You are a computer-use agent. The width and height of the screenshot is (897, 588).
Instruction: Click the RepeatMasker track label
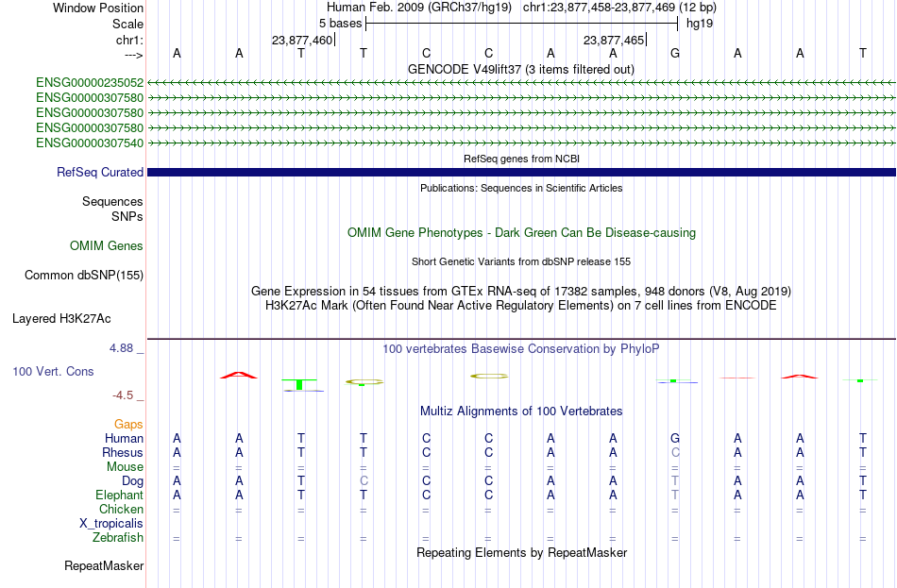click(104, 566)
